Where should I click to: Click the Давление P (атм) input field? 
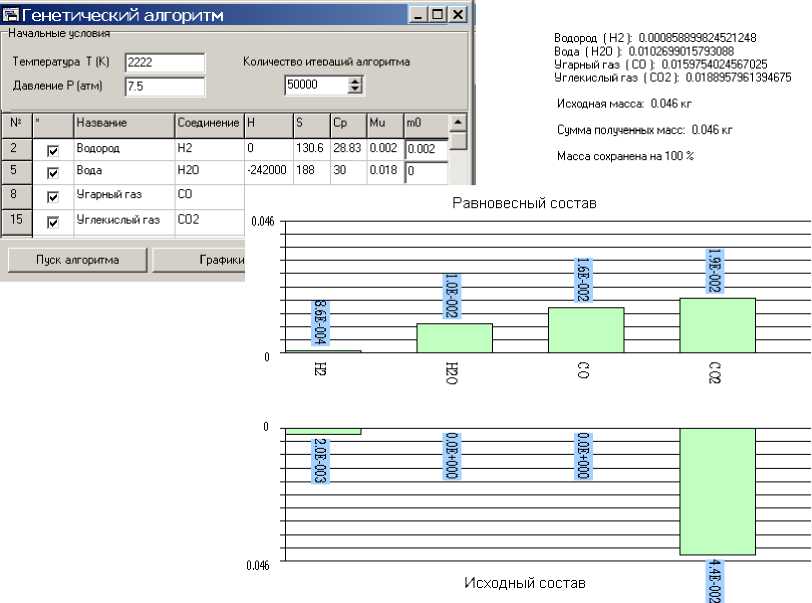[165, 87]
